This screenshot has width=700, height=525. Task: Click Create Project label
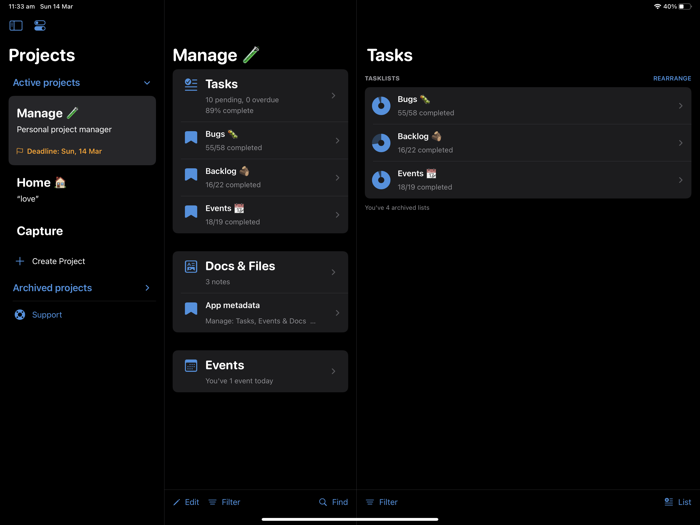pyautogui.click(x=58, y=261)
